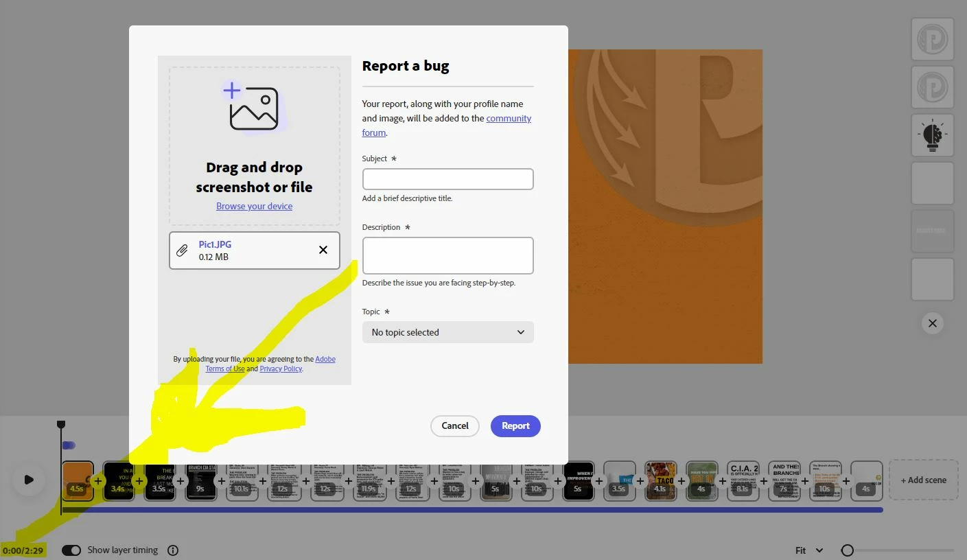Insert a scene after the 10.1s scene
This screenshot has height=560, width=967.
pyautogui.click(x=263, y=481)
